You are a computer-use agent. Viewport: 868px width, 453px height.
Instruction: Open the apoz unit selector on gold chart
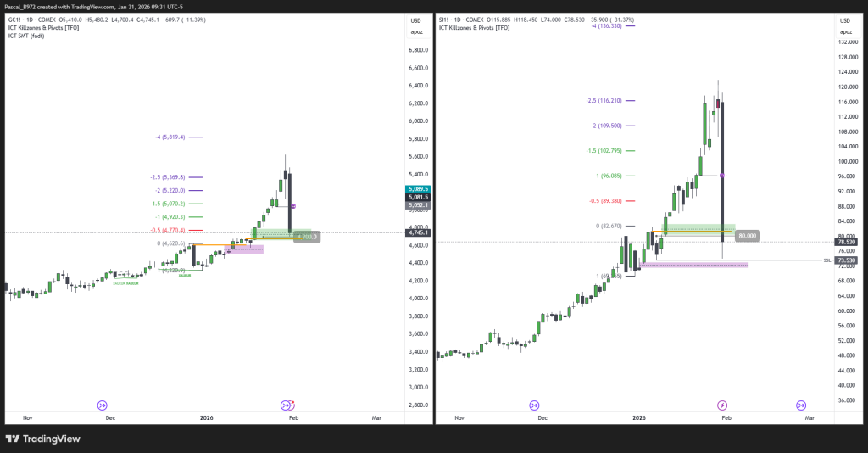tap(415, 31)
